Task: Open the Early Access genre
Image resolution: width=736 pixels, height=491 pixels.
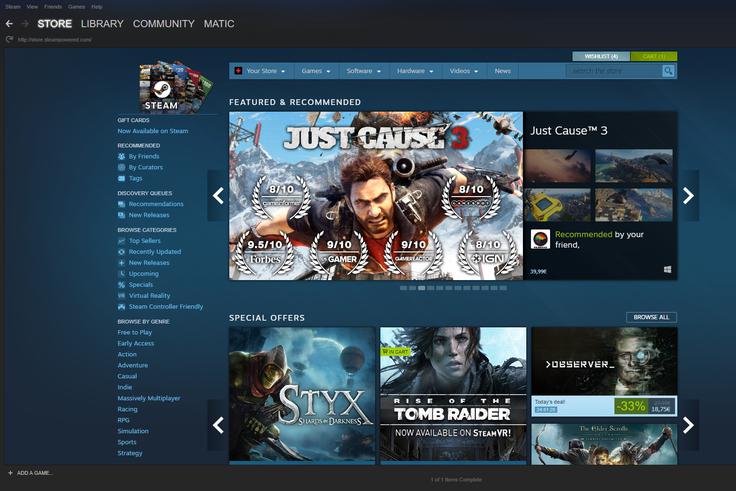Action: click(x=136, y=343)
